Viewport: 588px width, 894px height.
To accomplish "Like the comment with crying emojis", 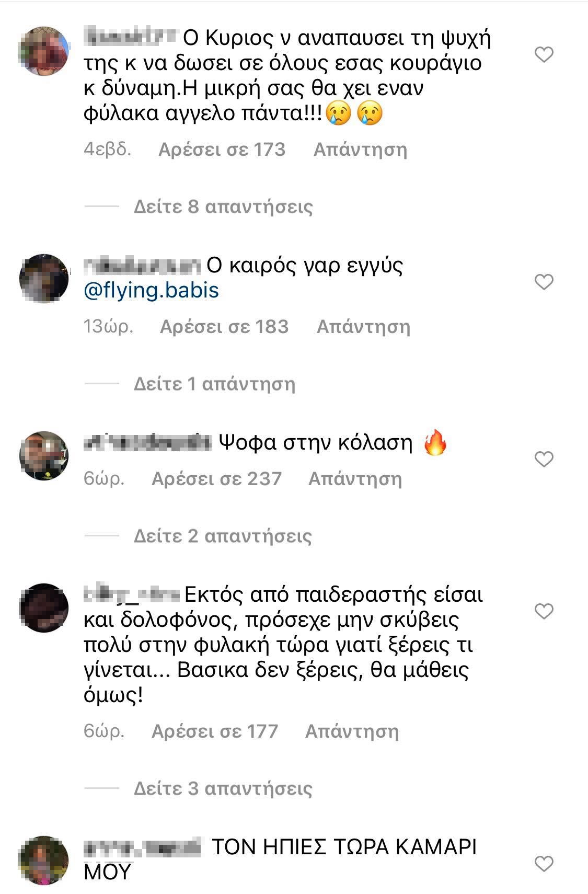I will pos(544,54).
